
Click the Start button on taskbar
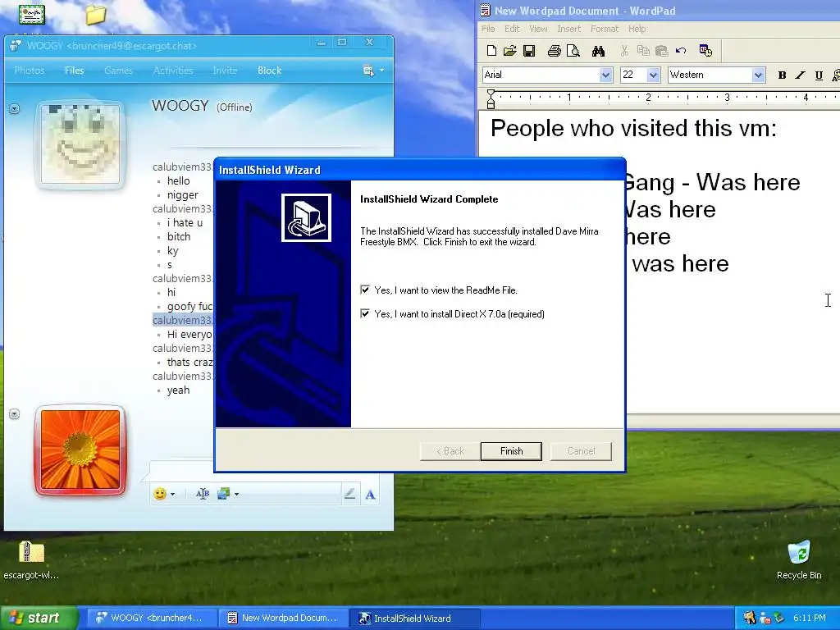(39, 618)
